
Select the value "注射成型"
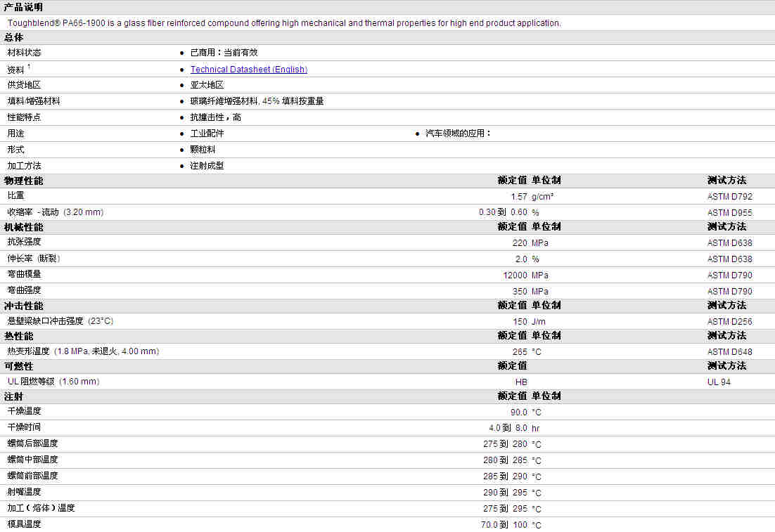pos(207,166)
